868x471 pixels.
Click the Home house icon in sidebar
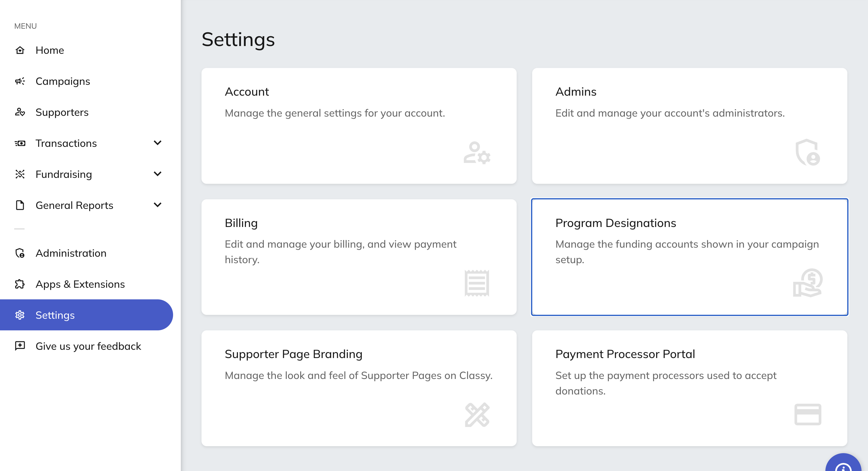(x=20, y=50)
